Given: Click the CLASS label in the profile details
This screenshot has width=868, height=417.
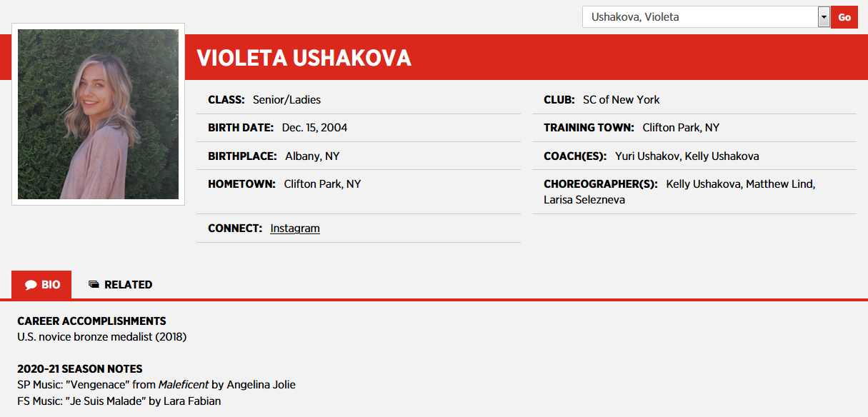Looking at the screenshot, I should click(226, 100).
